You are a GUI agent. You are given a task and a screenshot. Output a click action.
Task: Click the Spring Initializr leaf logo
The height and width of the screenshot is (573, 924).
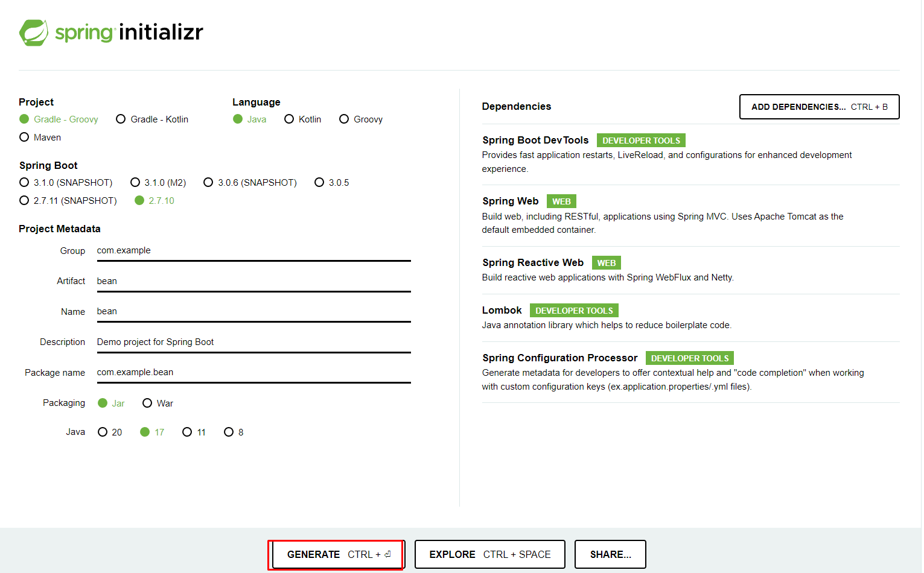click(34, 33)
